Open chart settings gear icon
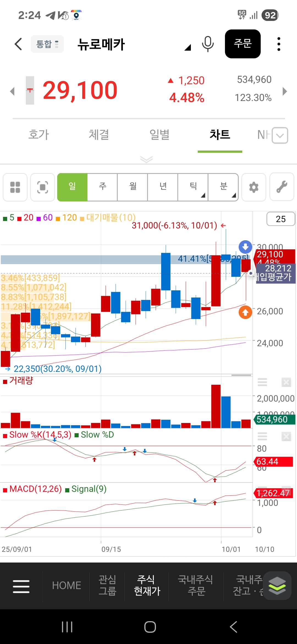The image size is (297, 644). click(x=254, y=187)
